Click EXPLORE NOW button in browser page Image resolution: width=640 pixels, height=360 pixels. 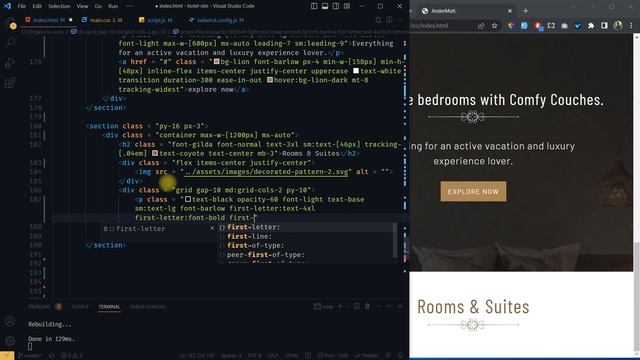(473, 191)
